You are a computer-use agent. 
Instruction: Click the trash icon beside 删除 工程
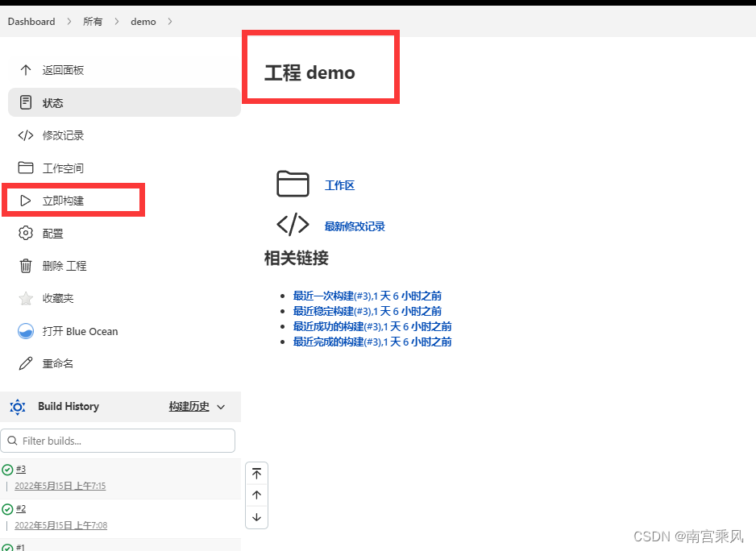pyautogui.click(x=26, y=266)
